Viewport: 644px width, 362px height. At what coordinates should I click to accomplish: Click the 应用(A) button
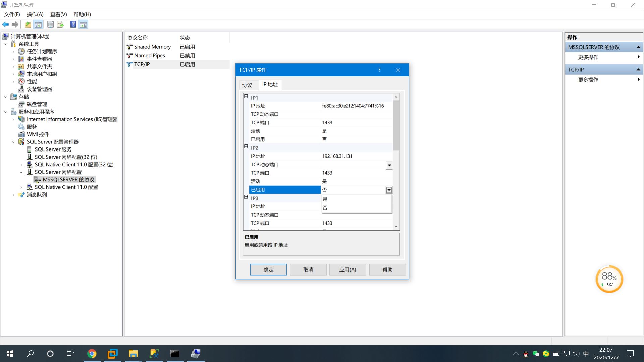347,269
